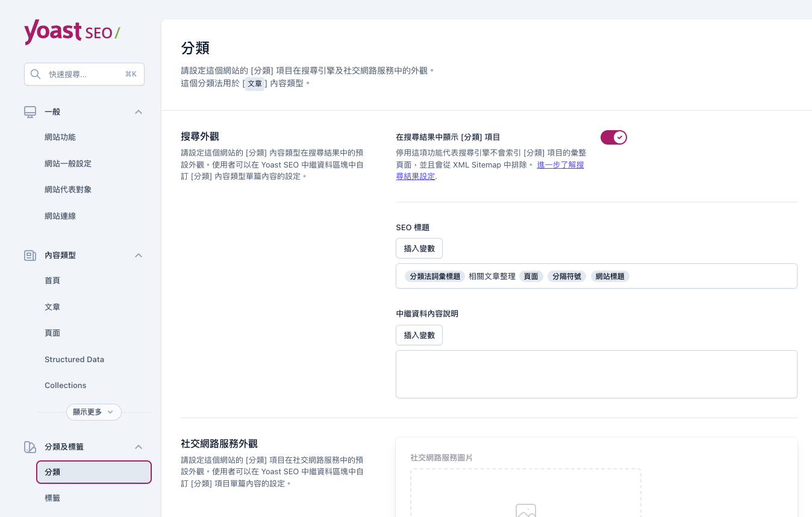Click the 一般 monitor icon
Viewport: 812px width, 517px height.
[x=30, y=112]
